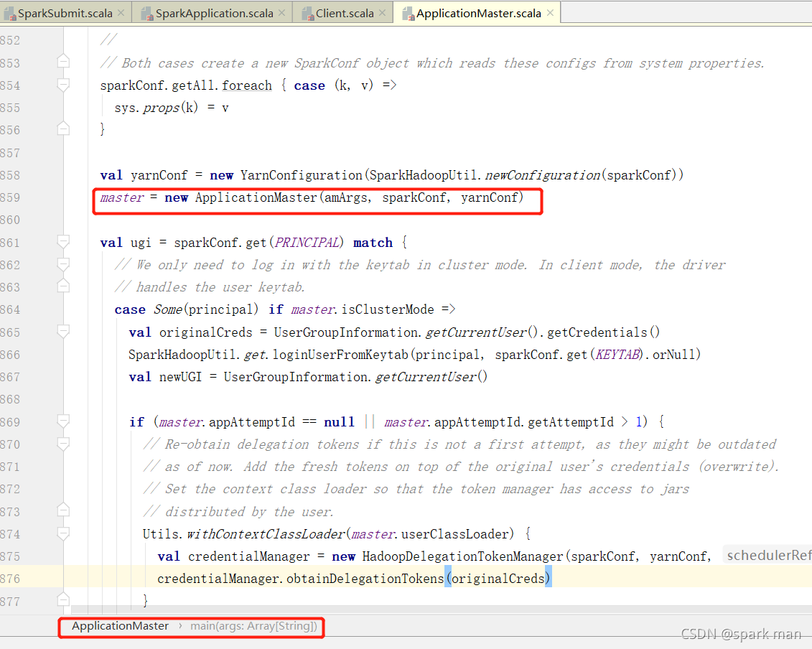Viewport: 812px width, 649px height.
Task: Click the foreach call on line 854
Action: [247, 85]
